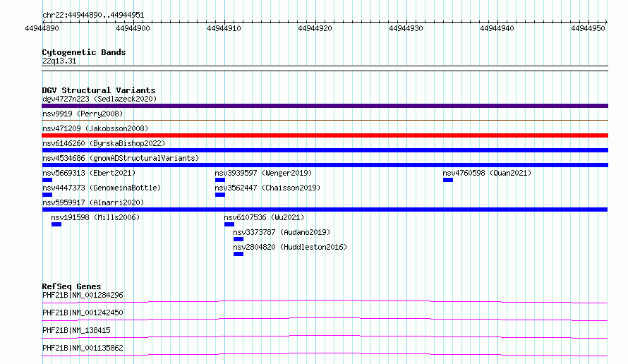Click the small nsv6107536 feature block
Screen dimensions: 628x364
tap(229, 224)
